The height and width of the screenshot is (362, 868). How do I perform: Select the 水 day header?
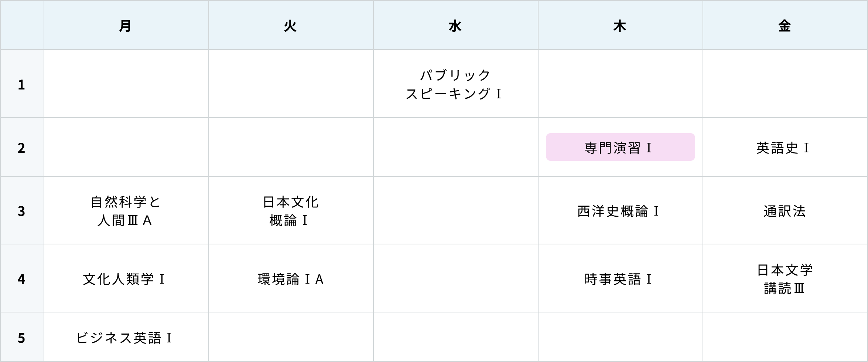point(456,25)
